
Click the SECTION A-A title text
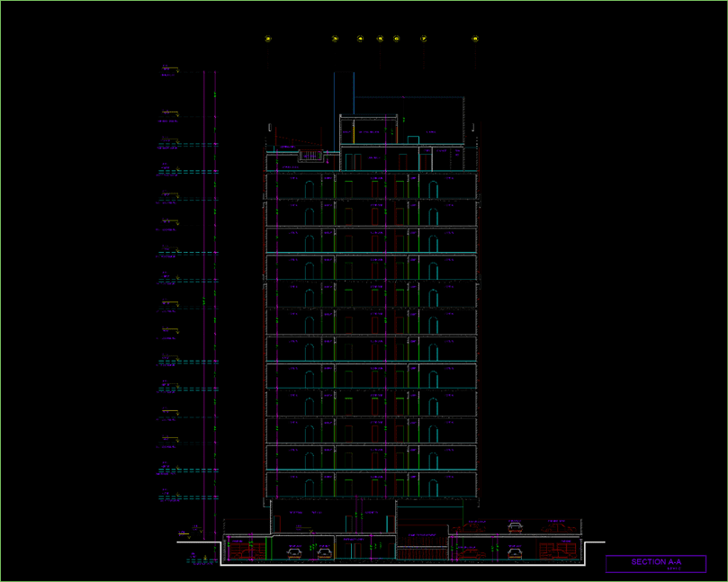656,561
